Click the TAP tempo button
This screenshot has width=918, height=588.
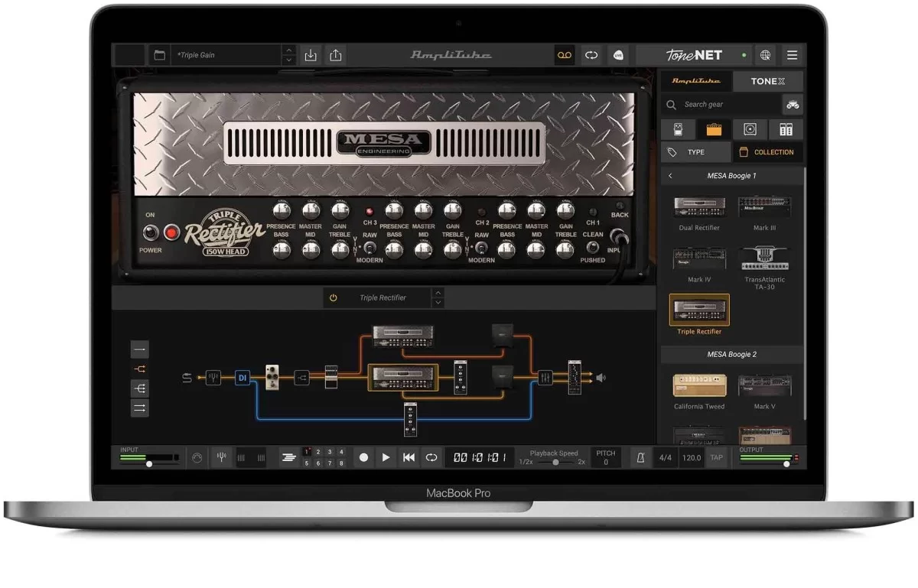tap(717, 457)
